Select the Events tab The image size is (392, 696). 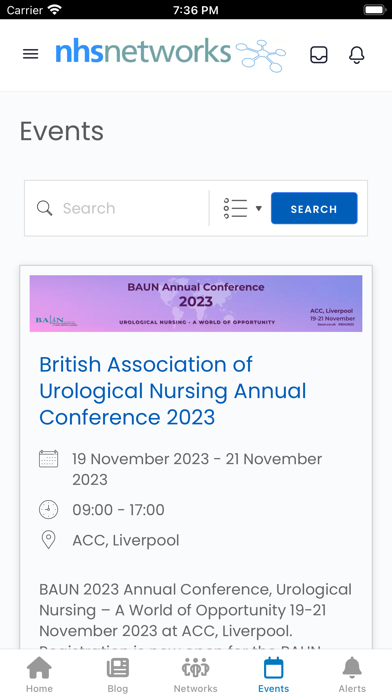pos(273,674)
